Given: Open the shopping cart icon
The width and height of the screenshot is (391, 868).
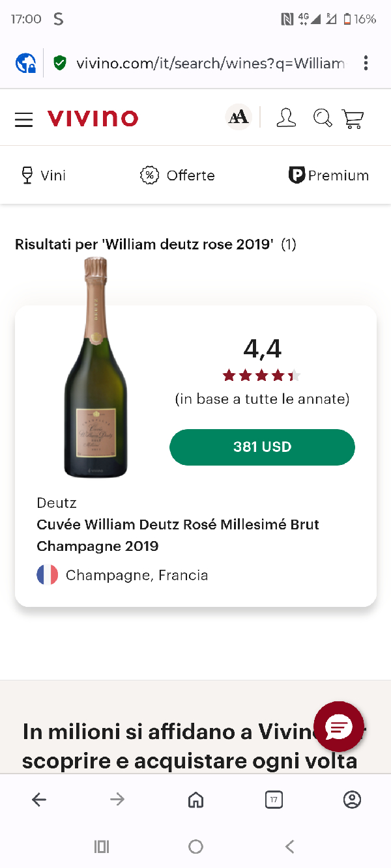Looking at the screenshot, I should 353,118.
